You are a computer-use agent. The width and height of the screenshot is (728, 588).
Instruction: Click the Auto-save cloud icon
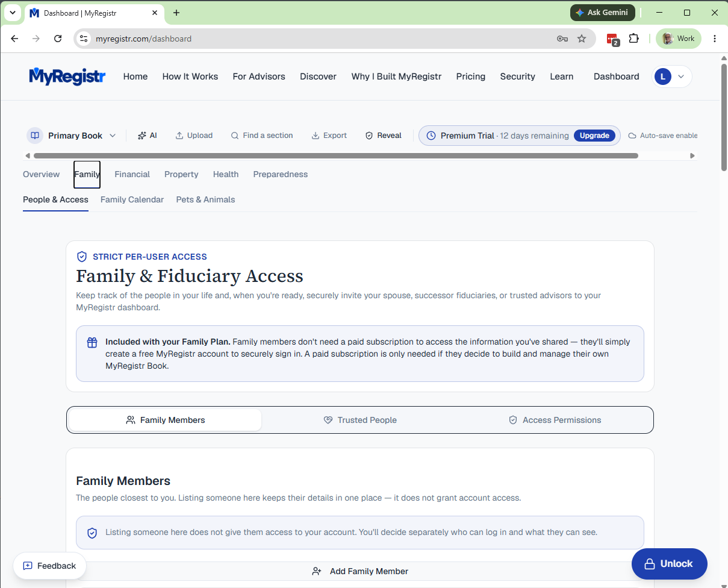(632, 136)
